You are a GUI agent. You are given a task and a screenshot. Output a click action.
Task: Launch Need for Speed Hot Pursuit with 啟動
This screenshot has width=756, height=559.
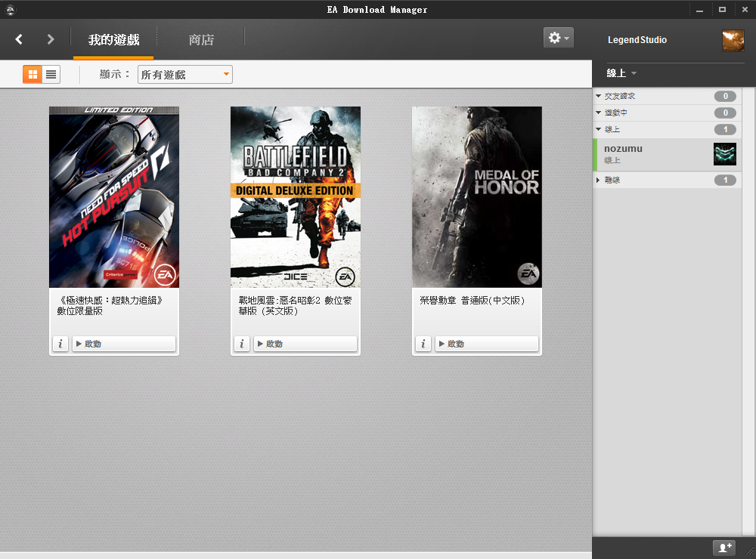coord(124,344)
